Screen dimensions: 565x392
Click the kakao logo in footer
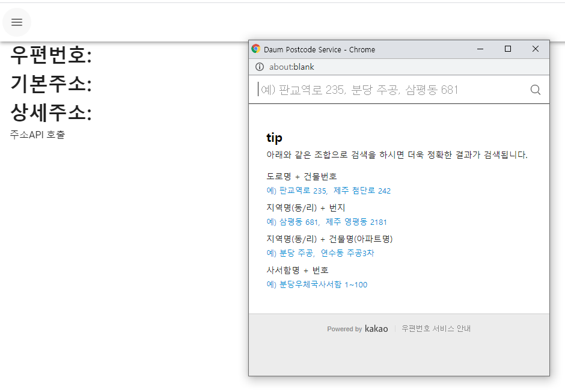(x=376, y=329)
